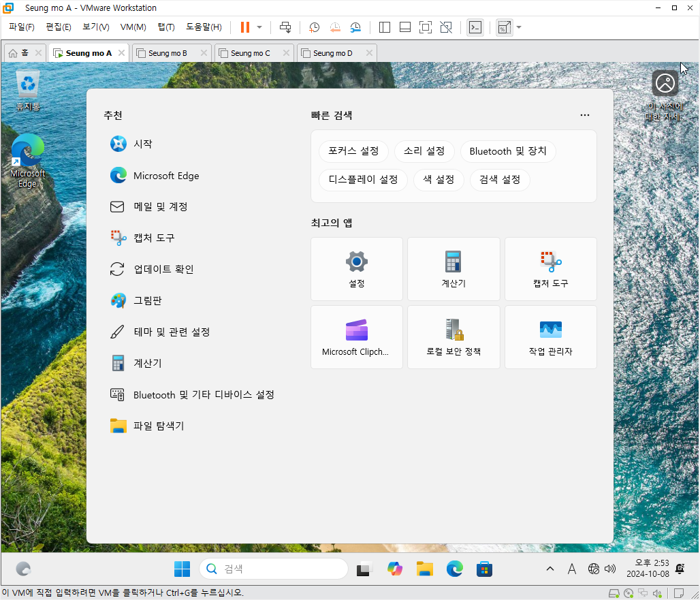This screenshot has height=600, width=700.
Task: Click the 색 설정 chip
Action: click(x=439, y=180)
